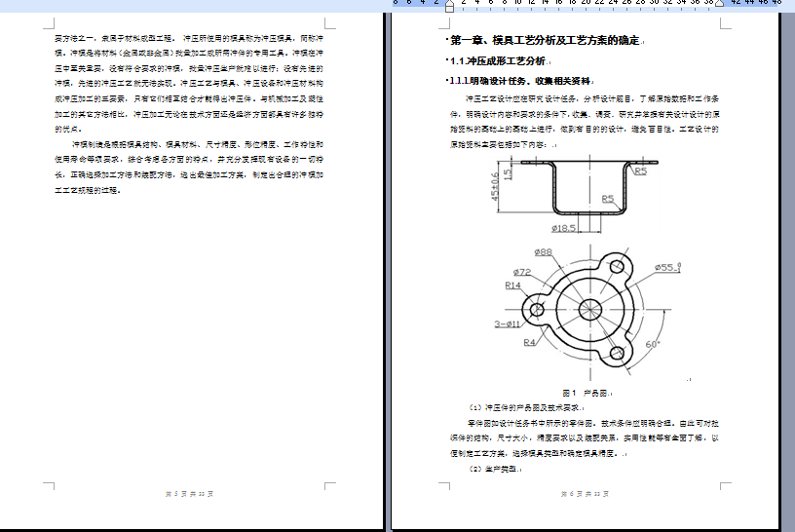Screen dimensions: 795x532
Task: Click the 3-ø11 dimension label in the drawing
Action: 507,324
